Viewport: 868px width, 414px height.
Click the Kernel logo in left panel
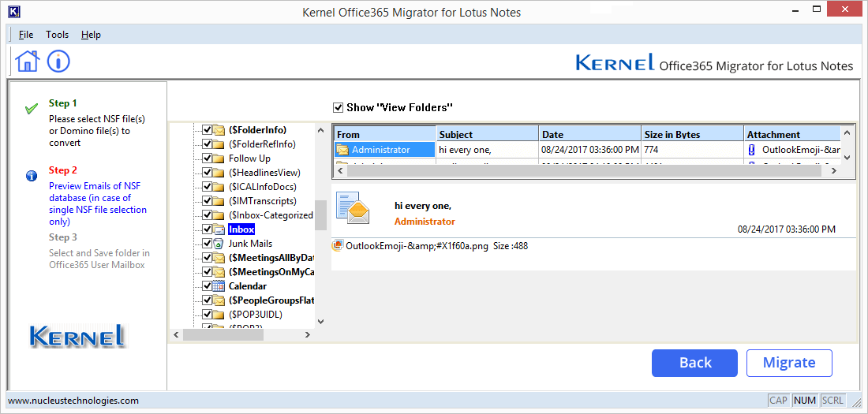tap(77, 336)
